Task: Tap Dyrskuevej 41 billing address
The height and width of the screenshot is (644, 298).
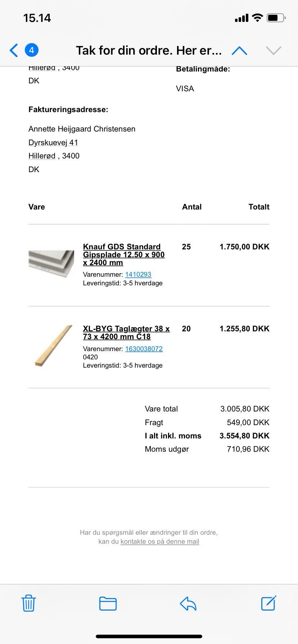Action: point(53,142)
